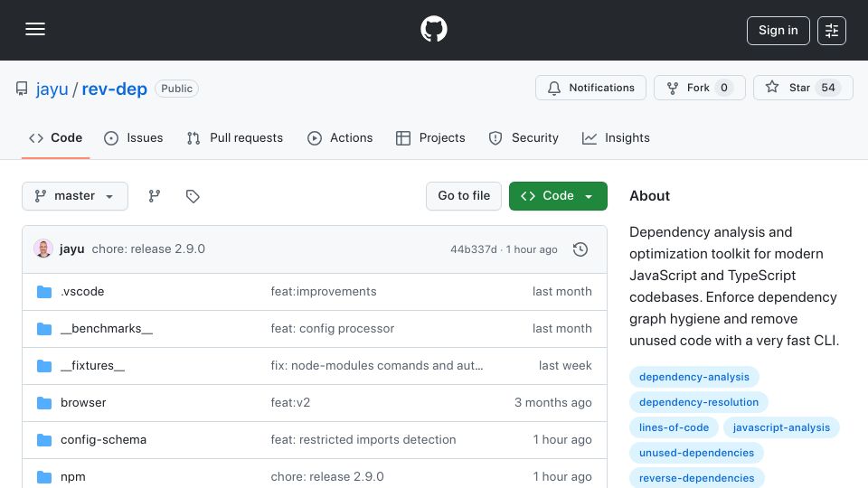Select the reverse-dependencies topic tag

[x=696, y=478]
